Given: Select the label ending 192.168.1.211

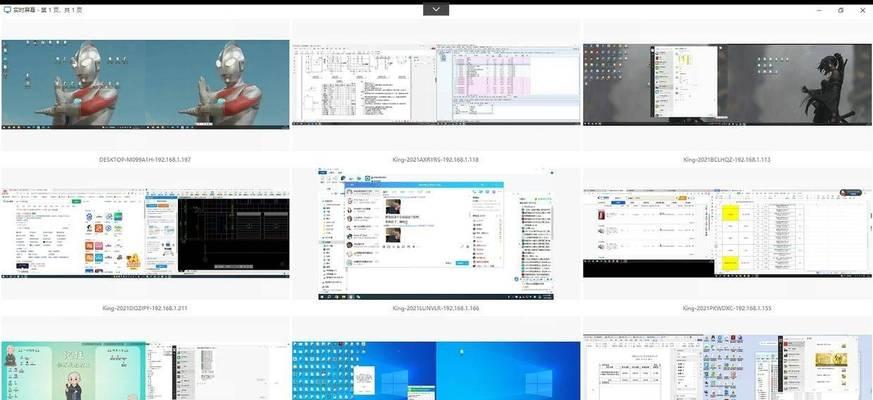Looking at the screenshot, I should pyautogui.click(x=145, y=308).
